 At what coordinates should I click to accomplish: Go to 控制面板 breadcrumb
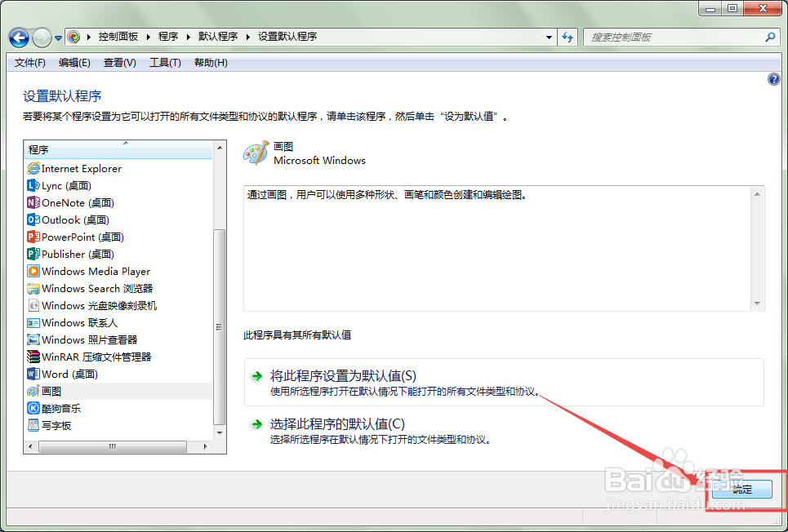pyautogui.click(x=118, y=37)
